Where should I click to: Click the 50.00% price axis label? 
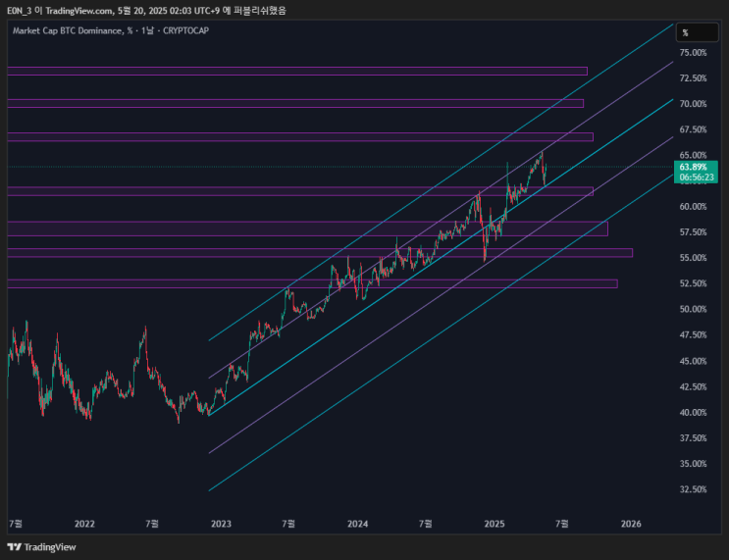coord(693,309)
